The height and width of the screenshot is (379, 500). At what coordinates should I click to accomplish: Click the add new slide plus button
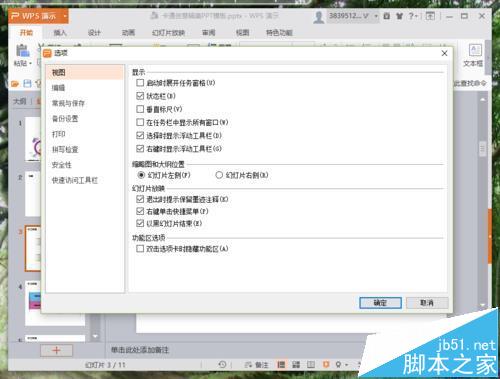click(x=56, y=350)
